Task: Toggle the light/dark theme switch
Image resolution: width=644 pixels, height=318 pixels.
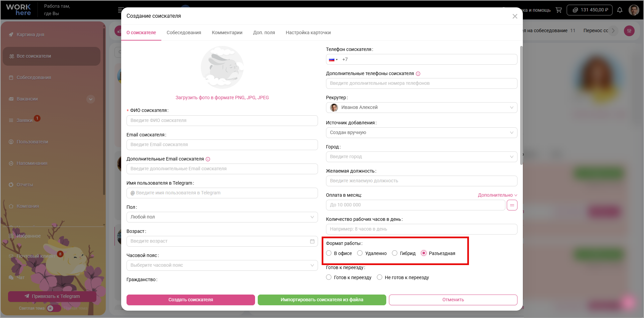Action: coord(54,308)
